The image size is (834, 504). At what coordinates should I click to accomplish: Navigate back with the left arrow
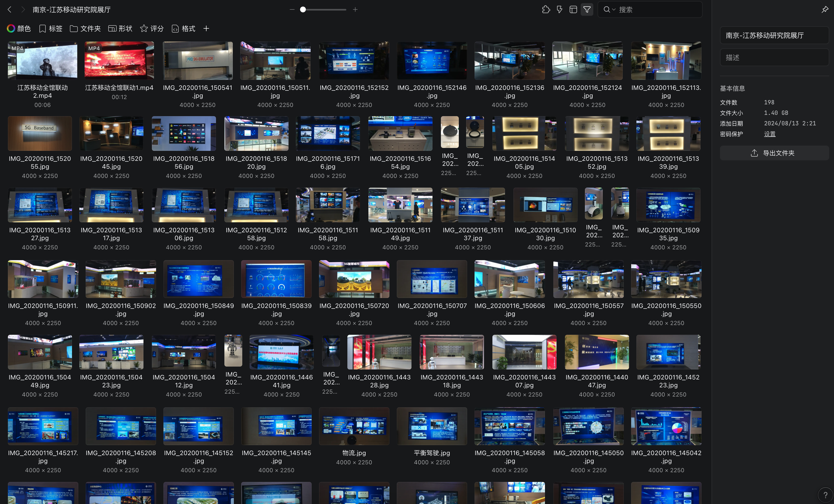click(9, 9)
